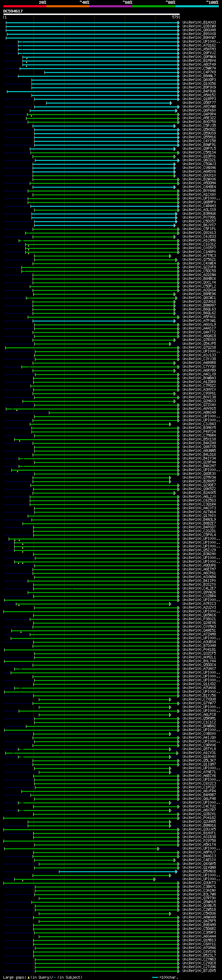This screenshot has height=980, width=222.
Task: Open hit UniRef100_B5VNX6
Action: click(199, 872)
